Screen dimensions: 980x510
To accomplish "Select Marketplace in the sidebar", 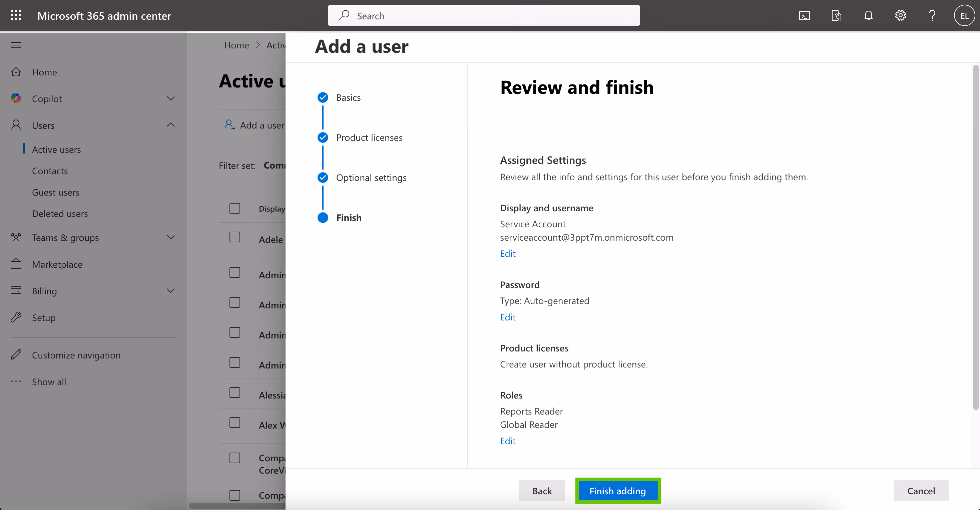I will click(x=57, y=264).
